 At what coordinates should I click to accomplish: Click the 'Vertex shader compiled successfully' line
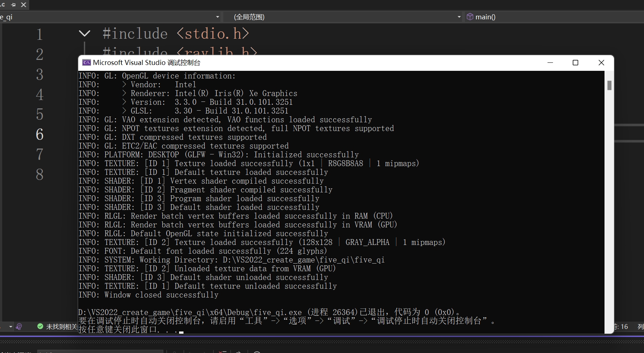pos(201,181)
